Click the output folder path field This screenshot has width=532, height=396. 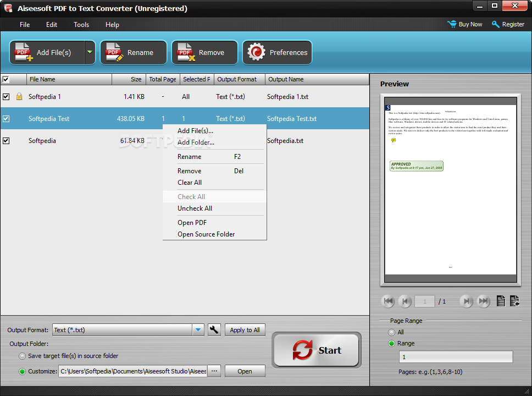click(x=132, y=371)
